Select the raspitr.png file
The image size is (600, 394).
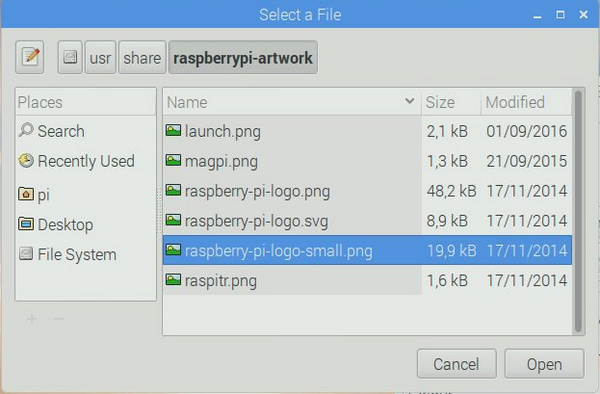(x=367, y=280)
